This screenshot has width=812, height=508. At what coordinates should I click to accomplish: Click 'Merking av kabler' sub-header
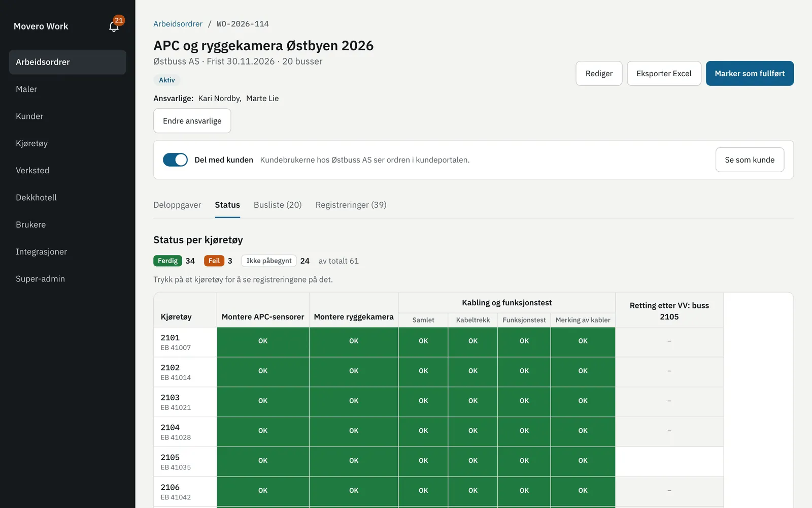583,320
